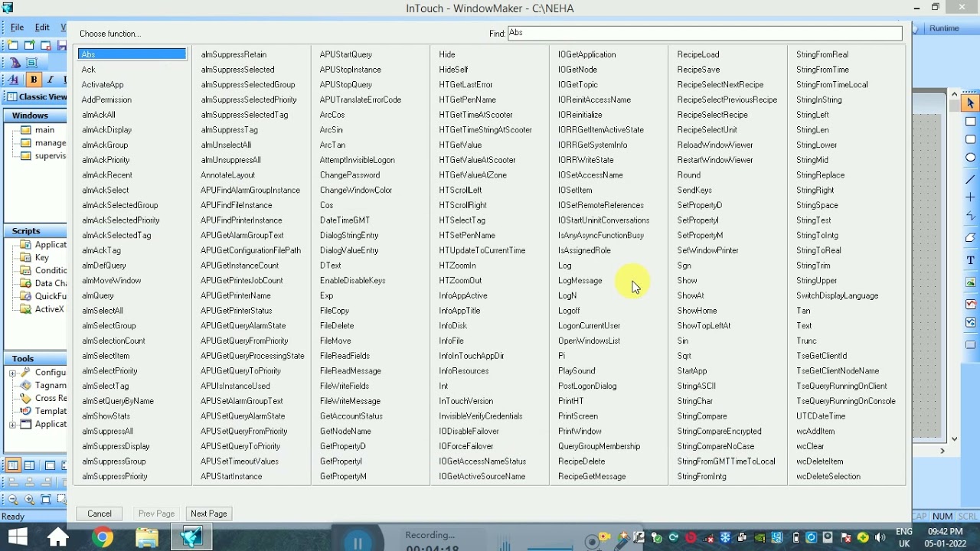
Task: Choose the StringCompare function
Action: (x=702, y=416)
